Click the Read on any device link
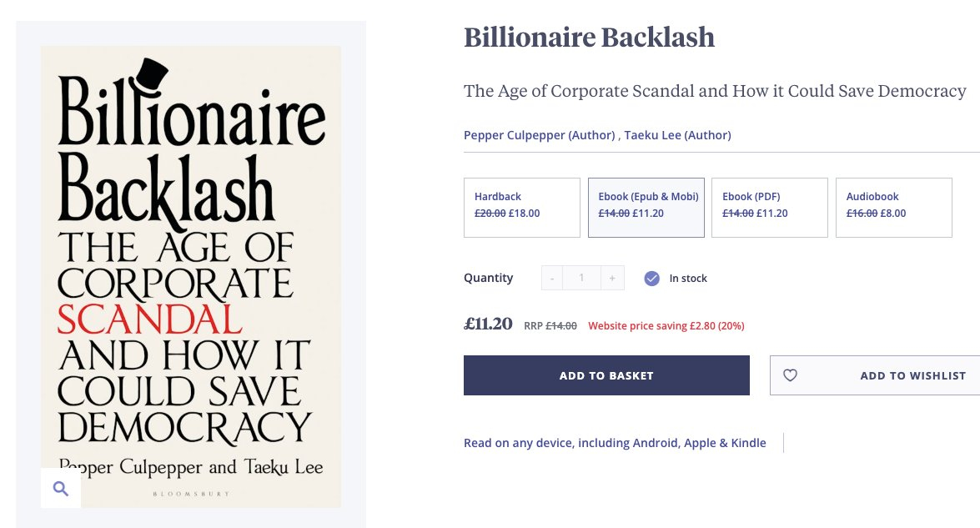Viewport: 980px width, 528px height. click(615, 443)
